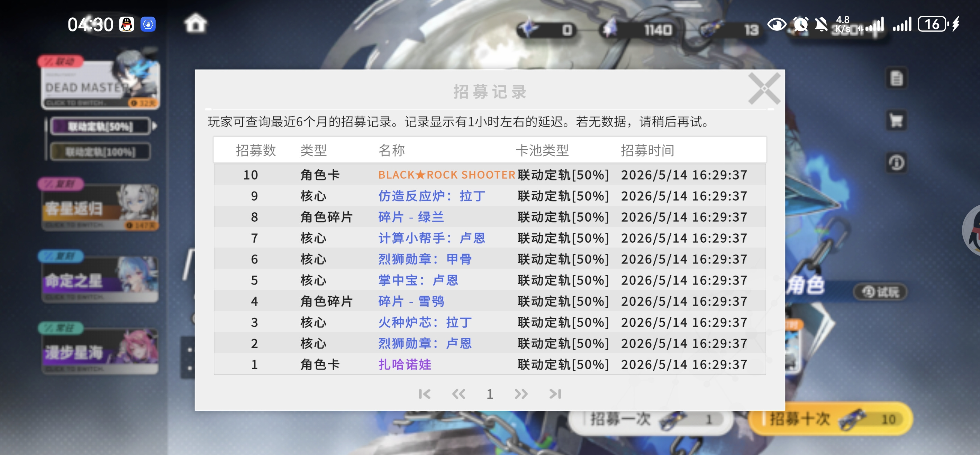980x455 pixels.
Task: Tap the 招募记录 dialog title
Action: click(x=490, y=92)
